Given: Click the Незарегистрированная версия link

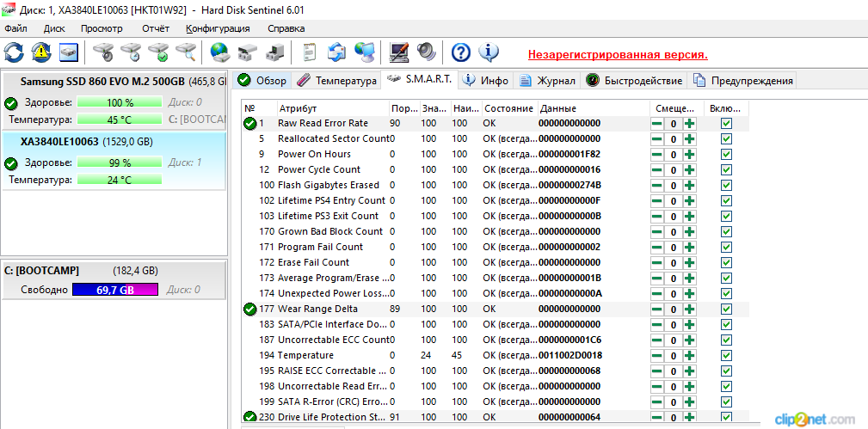Looking at the screenshot, I should click(x=618, y=54).
